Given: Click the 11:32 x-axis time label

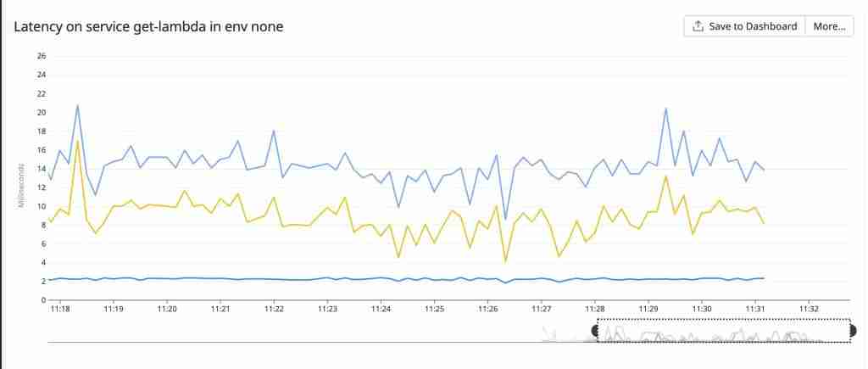Looking at the screenshot, I should click(809, 310).
